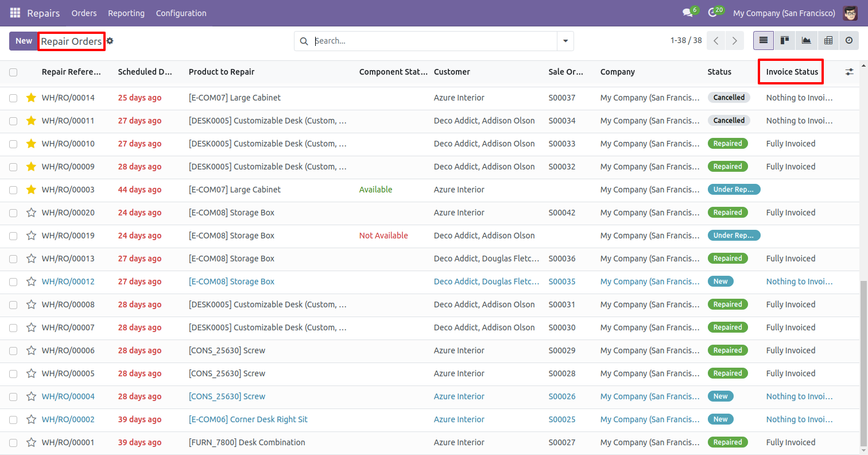Click New to create repair order
Image resolution: width=868 pixels, height=455 pixels.
24,41
